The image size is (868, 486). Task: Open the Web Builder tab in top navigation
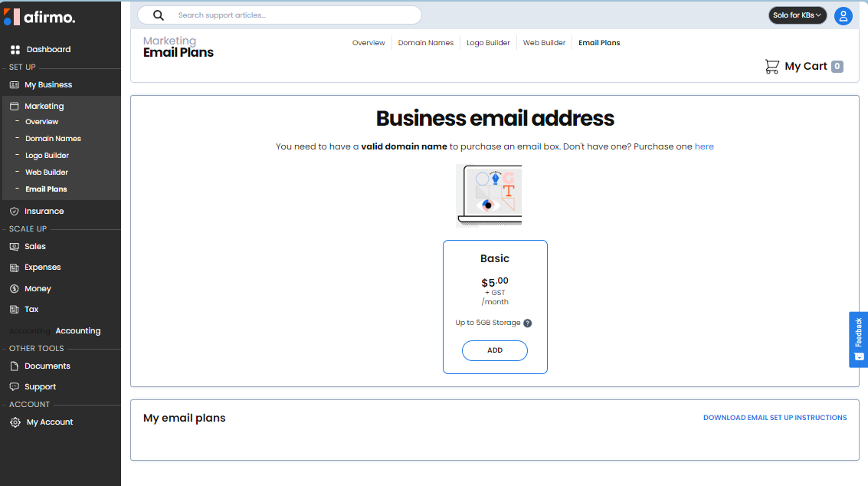[544, 43]
